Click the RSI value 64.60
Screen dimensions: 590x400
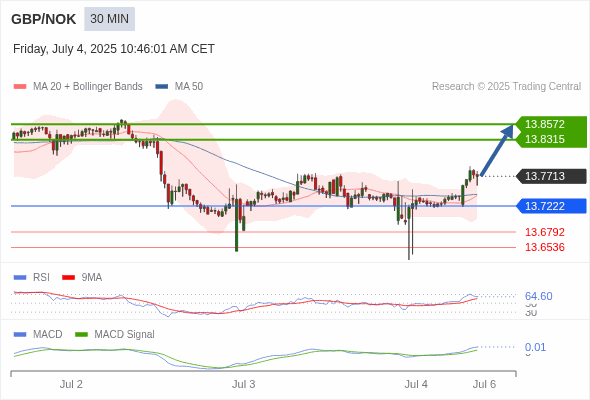pyautogui.click(x=538, y=296)
